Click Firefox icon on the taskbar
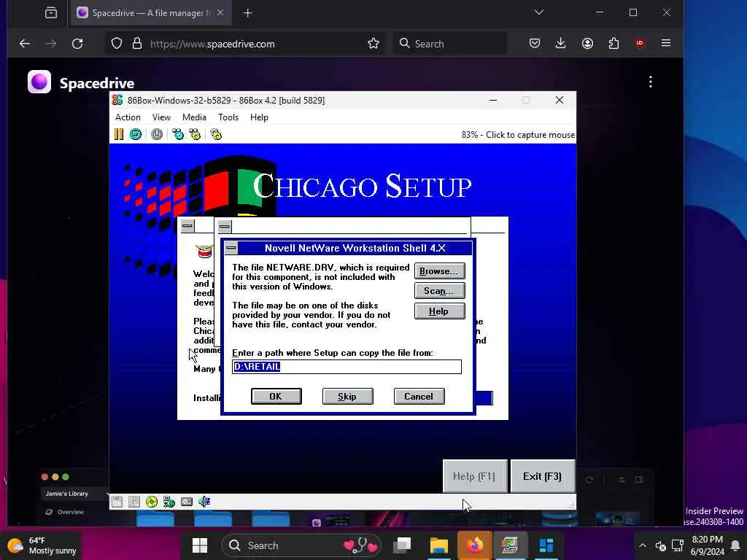 [475, 545]
